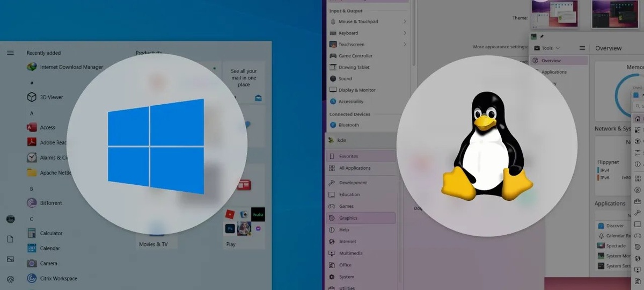Screen dimensions: 644x290
Task: Open 3D Viewer app
Action: point(45,97)
